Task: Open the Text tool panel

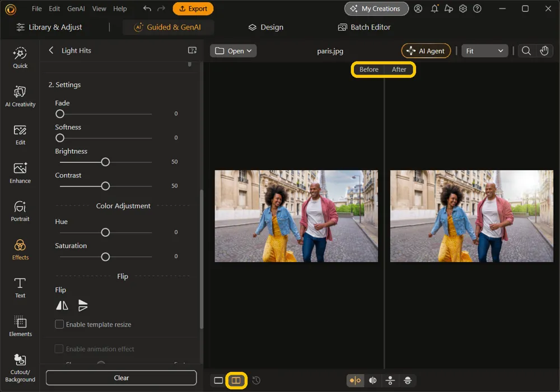Action: (x=20, y=288)
